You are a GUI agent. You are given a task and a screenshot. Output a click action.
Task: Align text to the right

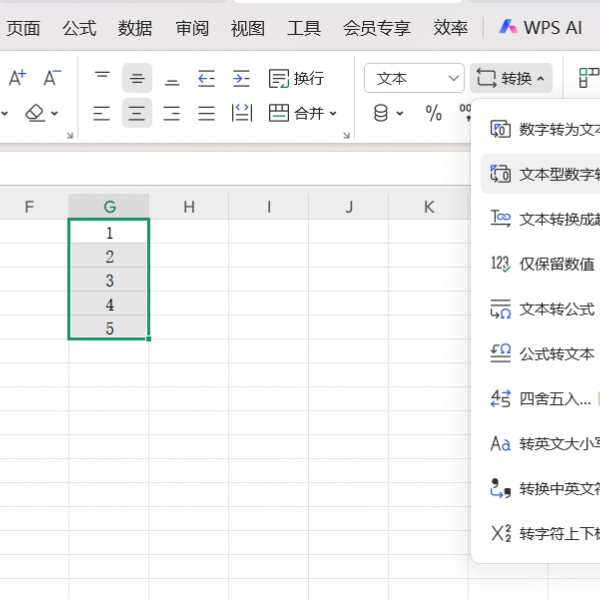171,113
